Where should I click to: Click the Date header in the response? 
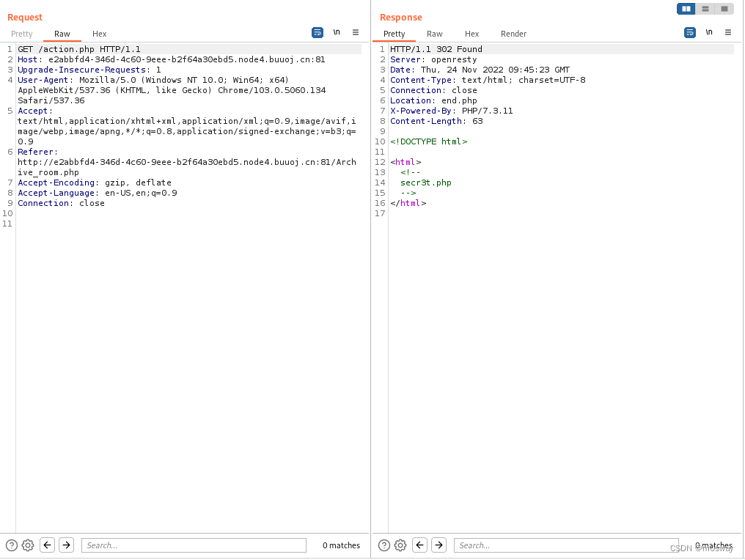click(x=480, y=70)
